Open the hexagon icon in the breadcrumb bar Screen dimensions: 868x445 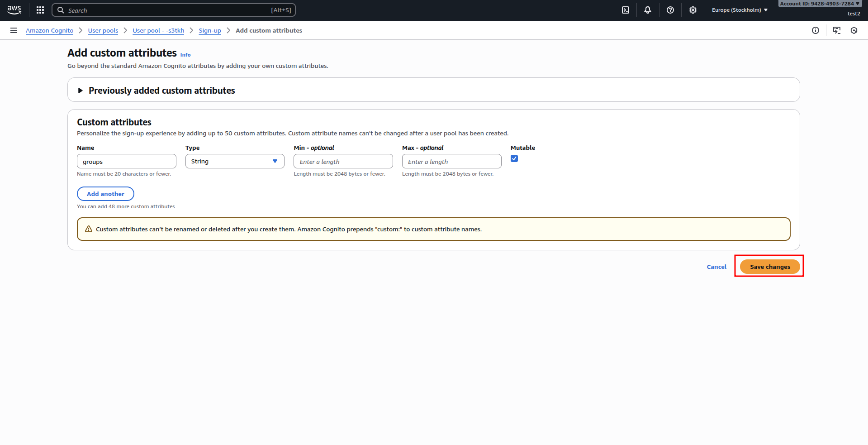[x=854, y=30]
